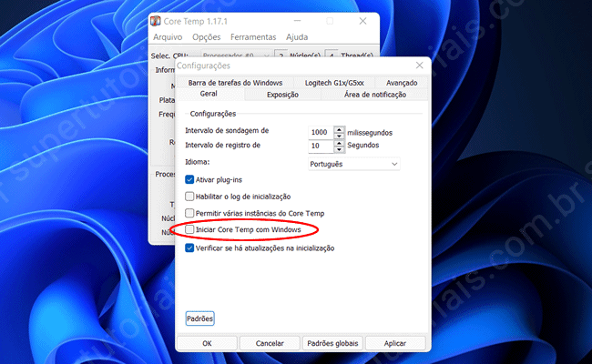592x364 pixels.
Task: Toggle Habilitar o log de inicialização
Action: coord(189,197)
